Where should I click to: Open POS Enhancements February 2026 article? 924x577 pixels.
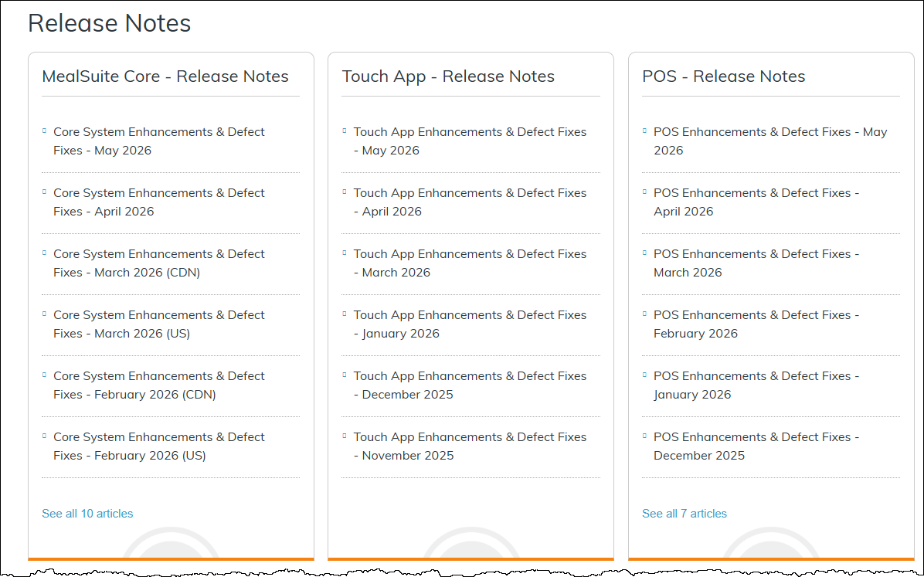[x=756, y=324]
